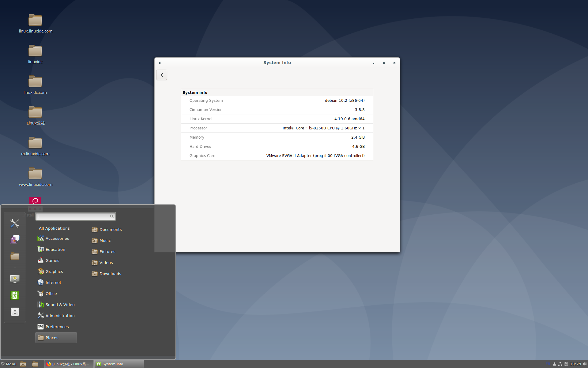588x368 pixels.
Task: Open the Videos place
Action: [x=102, y=263]
